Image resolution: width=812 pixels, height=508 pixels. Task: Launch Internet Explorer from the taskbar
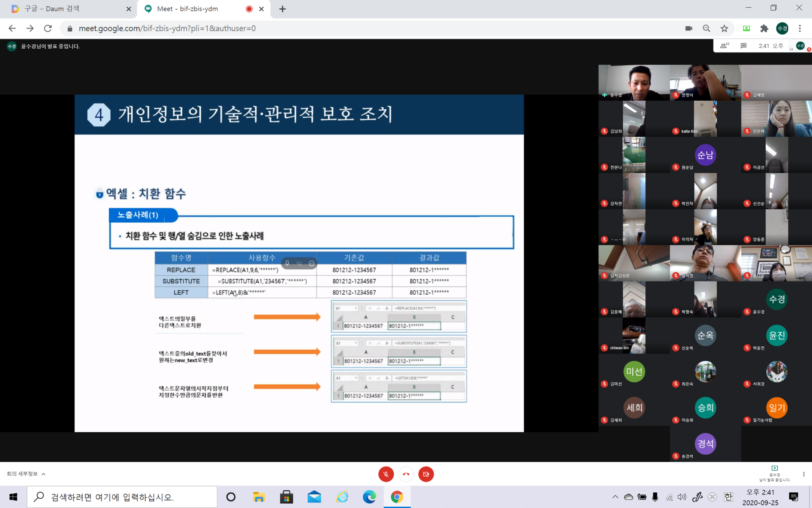click(x=342, y=497)
